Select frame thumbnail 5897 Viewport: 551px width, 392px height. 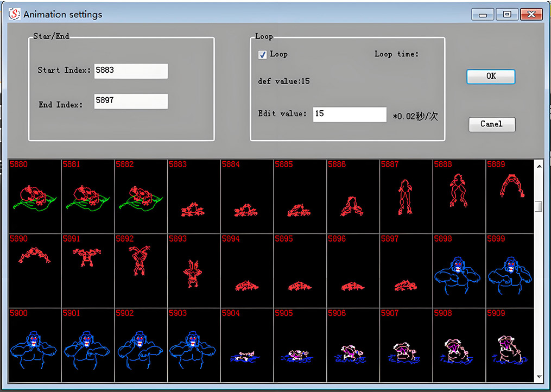pyautogui.click(x=406, y=270)
